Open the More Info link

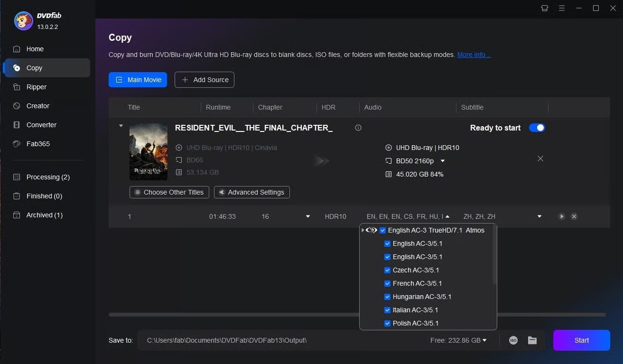tap(474, 55)
